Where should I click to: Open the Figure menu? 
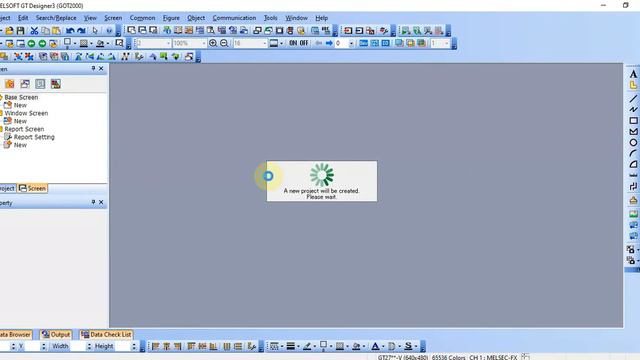tap(171, 18)
